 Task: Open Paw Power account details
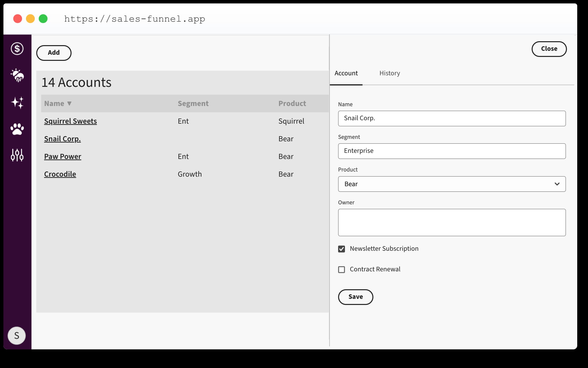click(x=63, y=157)
